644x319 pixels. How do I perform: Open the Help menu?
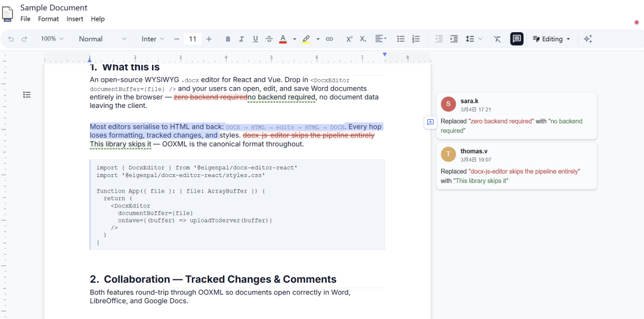point(98,19)
